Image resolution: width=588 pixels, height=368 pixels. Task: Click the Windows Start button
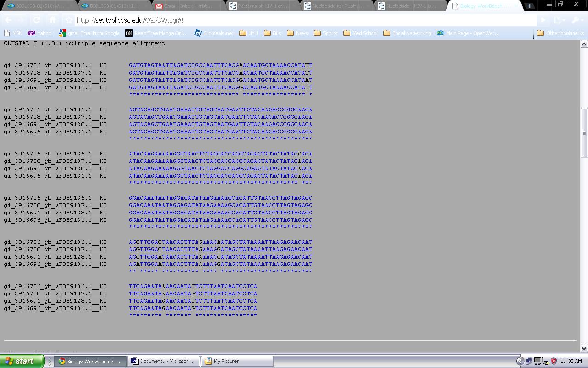[x=21, y=361]
